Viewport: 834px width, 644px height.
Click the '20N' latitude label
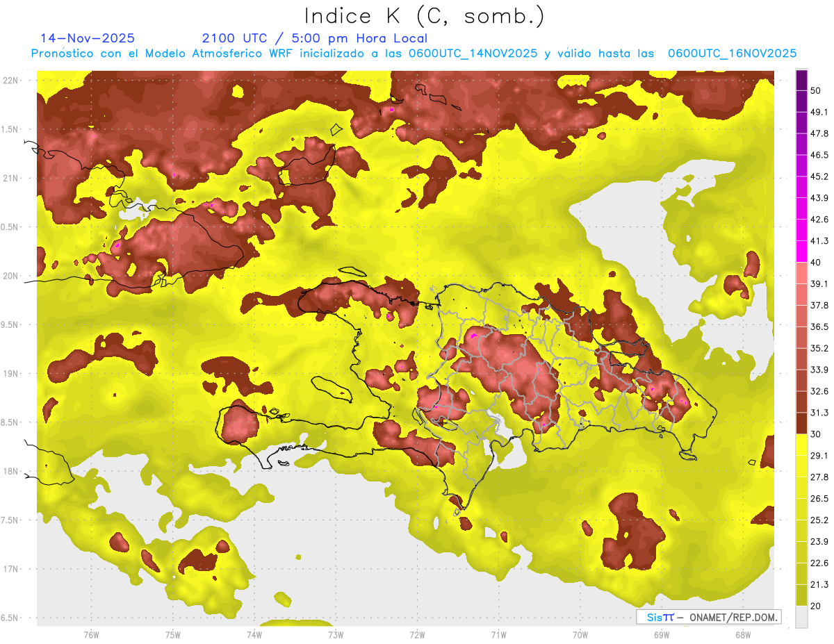(10, 276)
